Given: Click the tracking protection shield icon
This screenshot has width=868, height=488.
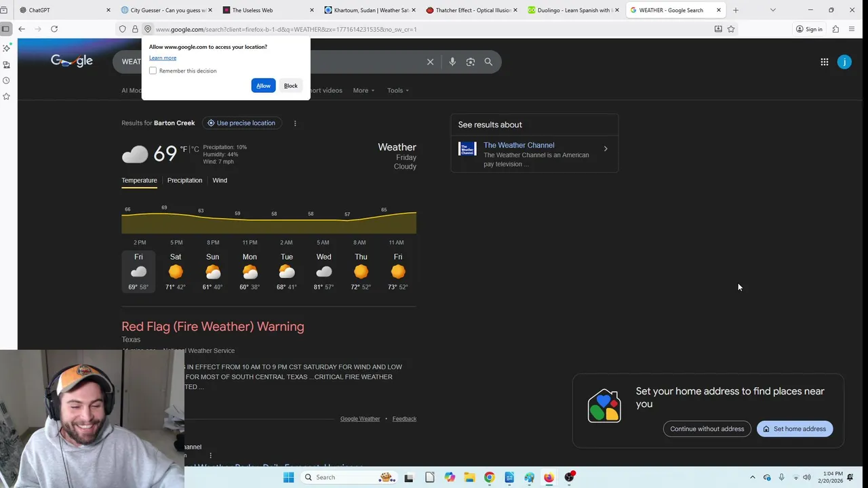Looking at the screenshot, I should coord(122,29).
